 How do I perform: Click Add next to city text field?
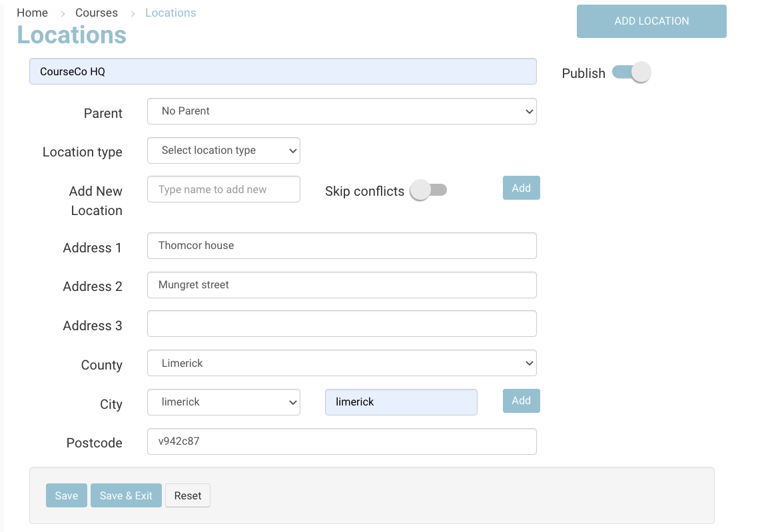[521, 401]
